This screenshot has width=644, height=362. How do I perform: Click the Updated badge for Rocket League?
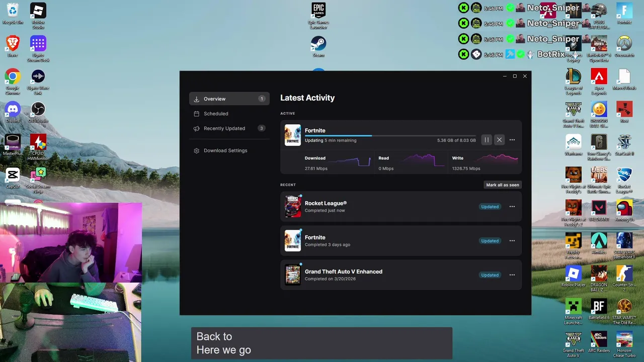[x=490, y=207]
